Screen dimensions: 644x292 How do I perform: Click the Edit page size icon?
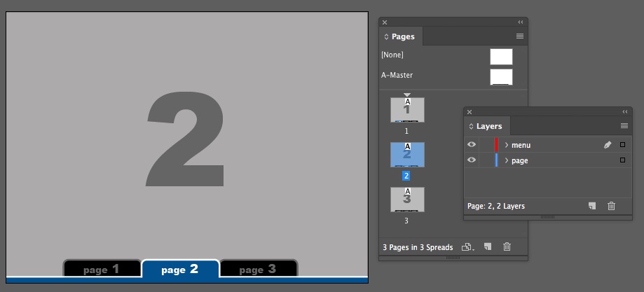(x=467, y=247)
